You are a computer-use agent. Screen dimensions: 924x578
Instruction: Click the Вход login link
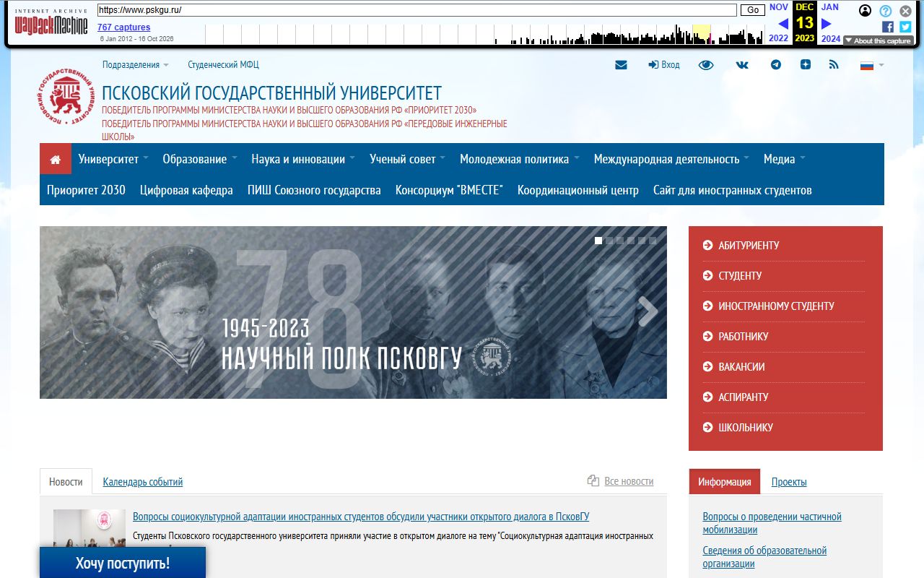(664, 65)
